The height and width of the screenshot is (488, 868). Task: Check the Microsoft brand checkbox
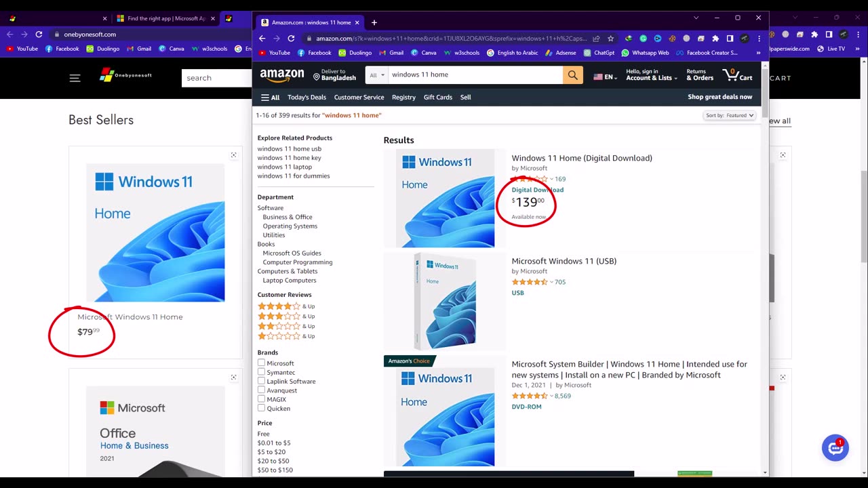(261, 363)
